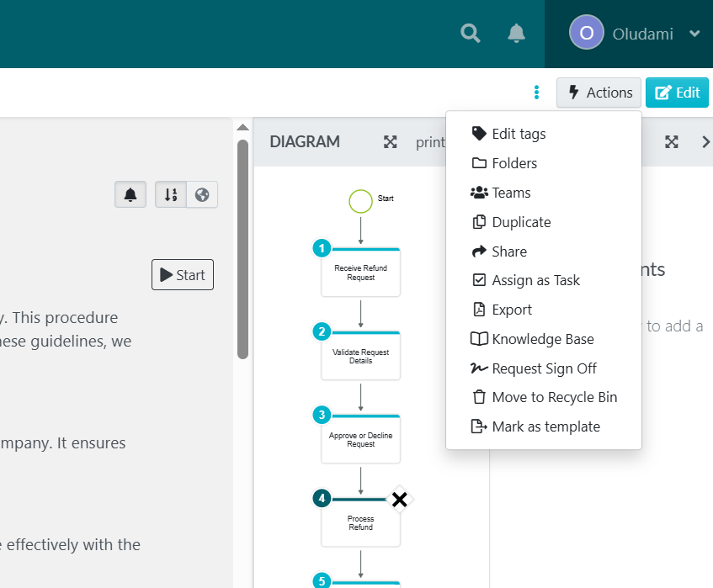Image resolution: width=713 pixels, height=588 pixels.
Task: Select the Receive Refund Request step box
Action: tap(360, 273)
